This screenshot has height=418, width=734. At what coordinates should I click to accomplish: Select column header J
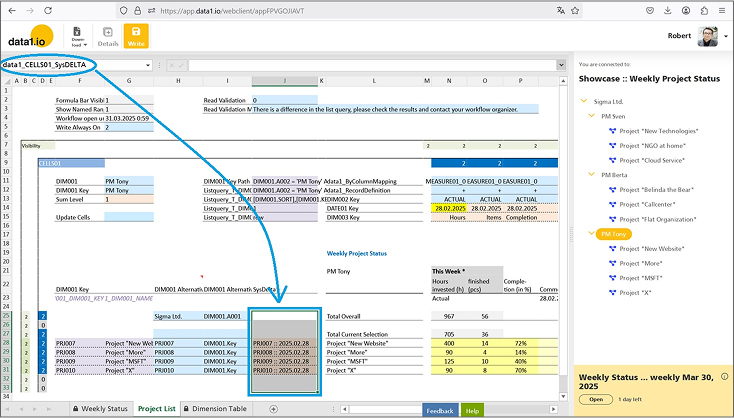[x=285, y=81]
